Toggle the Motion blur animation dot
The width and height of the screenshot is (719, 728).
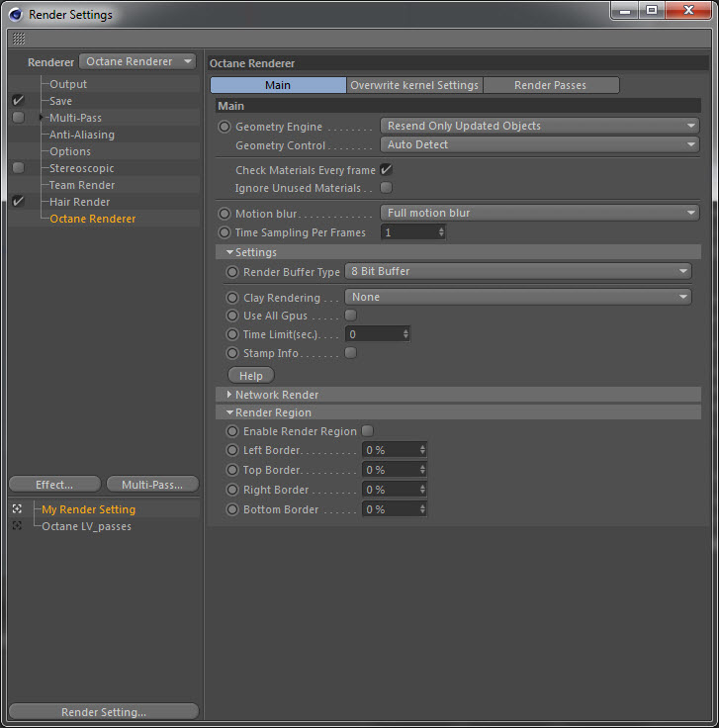click(225, 214)
